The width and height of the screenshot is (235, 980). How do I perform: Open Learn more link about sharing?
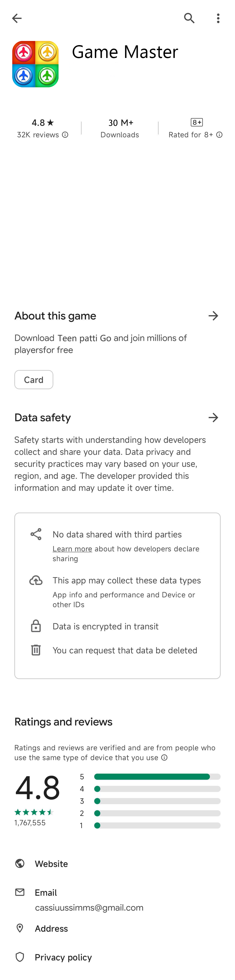(x=72, y=549)
